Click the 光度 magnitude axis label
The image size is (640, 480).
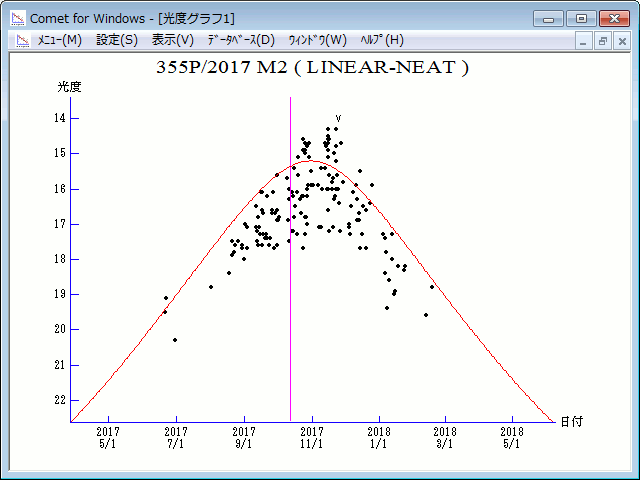point(69,87)
